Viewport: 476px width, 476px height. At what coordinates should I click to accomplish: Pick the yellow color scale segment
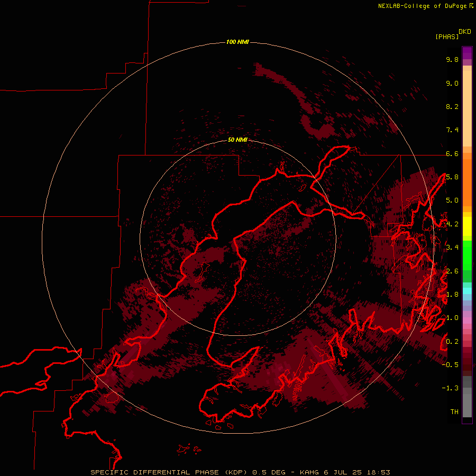point(467,226)
